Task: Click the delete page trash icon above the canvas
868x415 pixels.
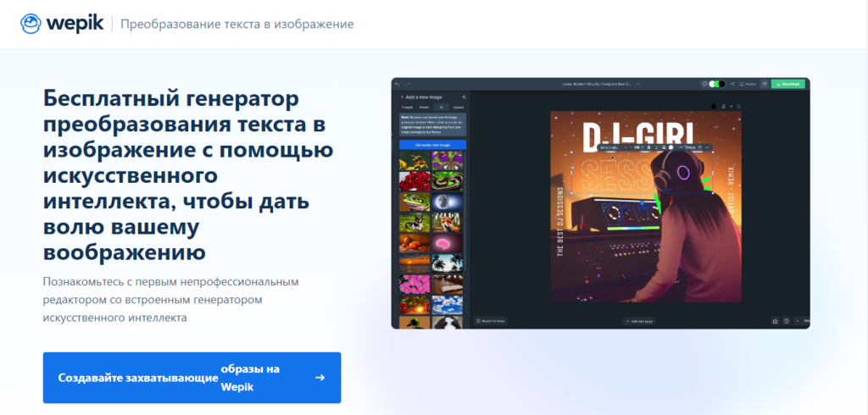Action: [x=738, y=106]
